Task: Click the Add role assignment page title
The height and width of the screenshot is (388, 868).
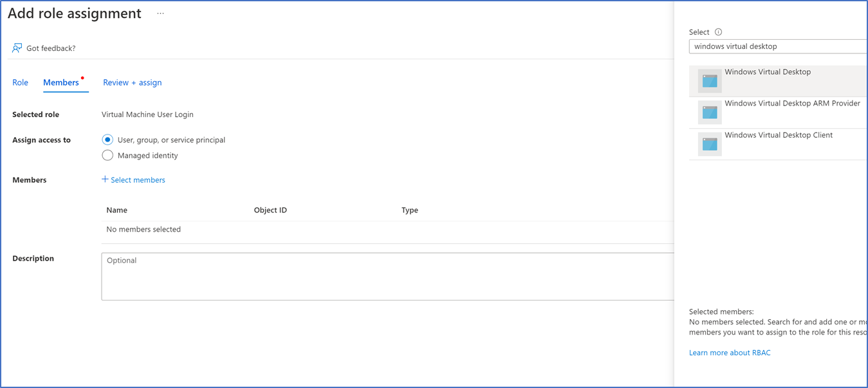Action: 75,14
